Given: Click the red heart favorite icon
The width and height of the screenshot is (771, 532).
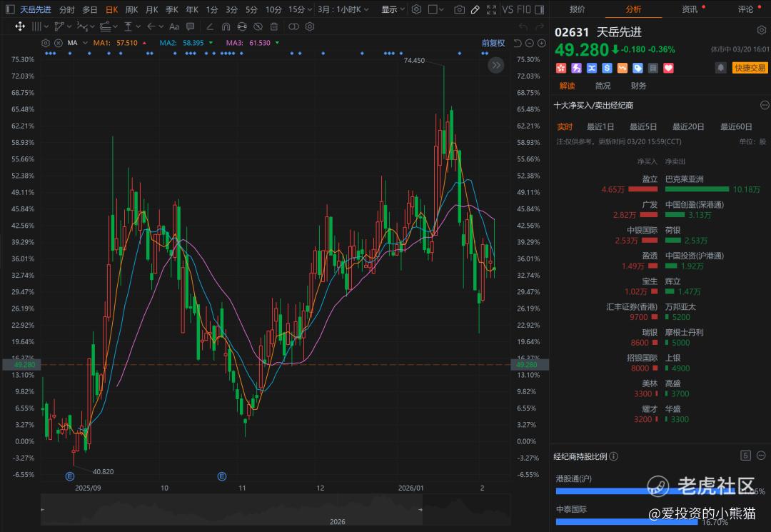Looking at the screenshot, I should coord(669,68).
